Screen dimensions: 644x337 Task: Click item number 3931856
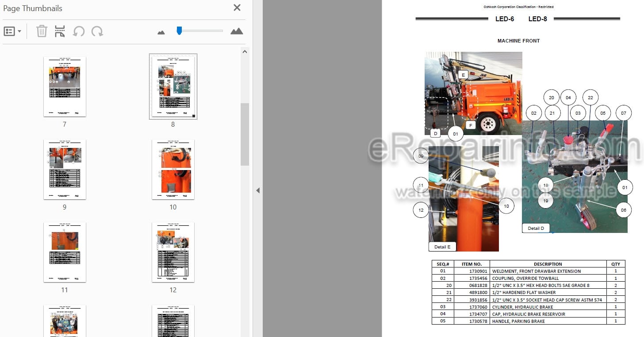pos(478,300)
